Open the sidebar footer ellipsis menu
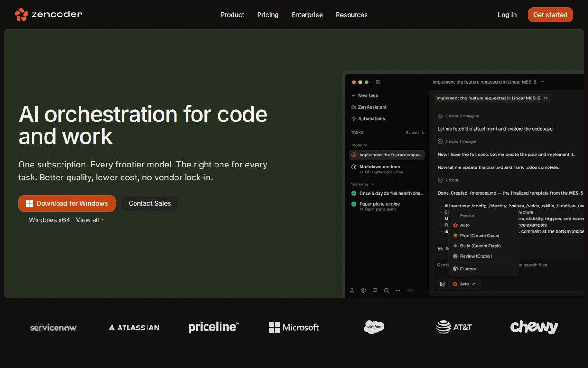This screenshot has height=368, width=588. [x=398, y=291]
